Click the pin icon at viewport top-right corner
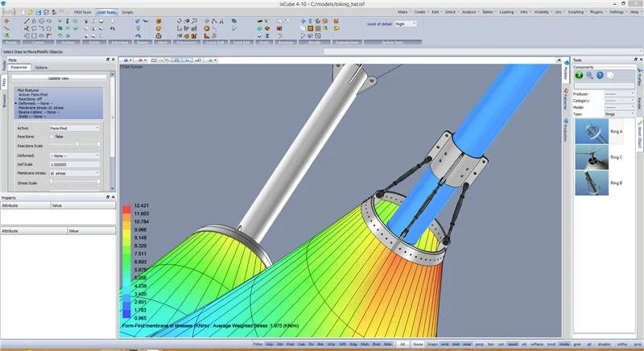 (x=559, y=60)
